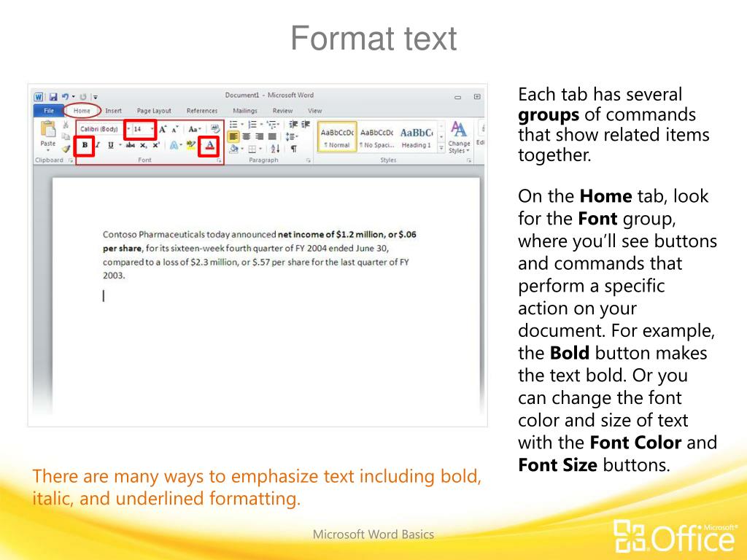Toggle Align Text Left
This screenshot has width=747, height=560.
233,136
